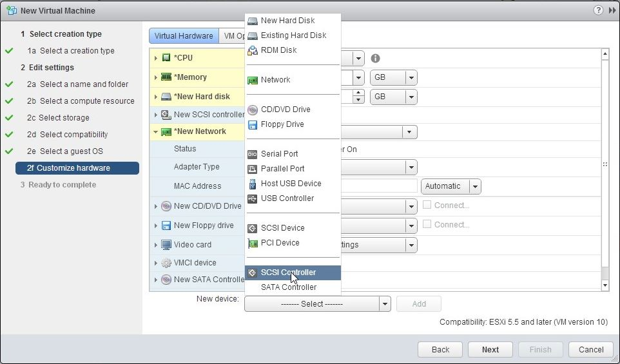This screenshot has width=620, height=364.
Task: Click the Host USB Device icon
Action: [x=252, y=184]
